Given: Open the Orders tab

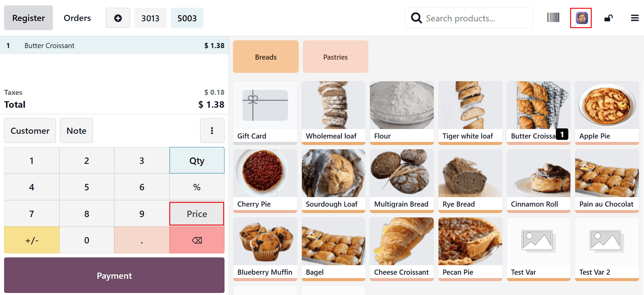Looking at the screenshot, I should (x=77, y=18).
